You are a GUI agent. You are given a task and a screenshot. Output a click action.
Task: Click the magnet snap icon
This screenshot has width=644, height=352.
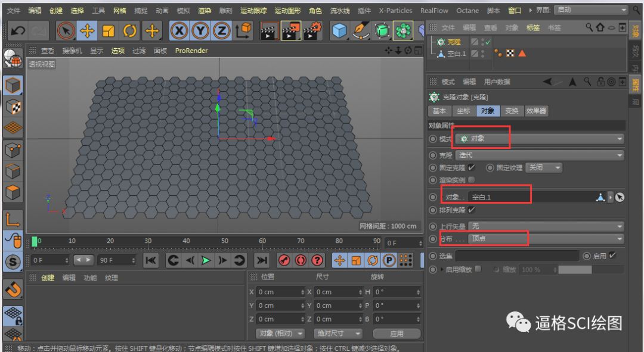(x=13, y=289)
